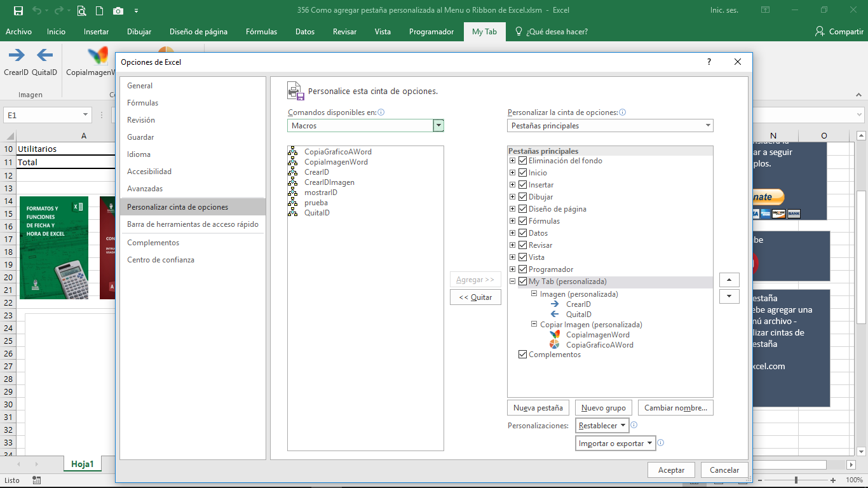Select the General category in Opciones de Excel
The image size is (868, 488).
point(193,86)
